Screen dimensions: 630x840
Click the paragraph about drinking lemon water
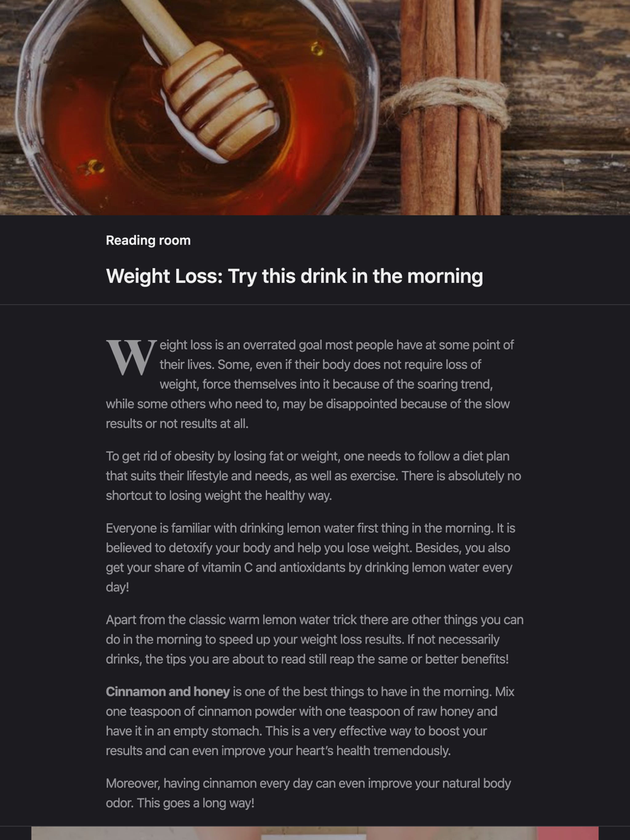311,557
